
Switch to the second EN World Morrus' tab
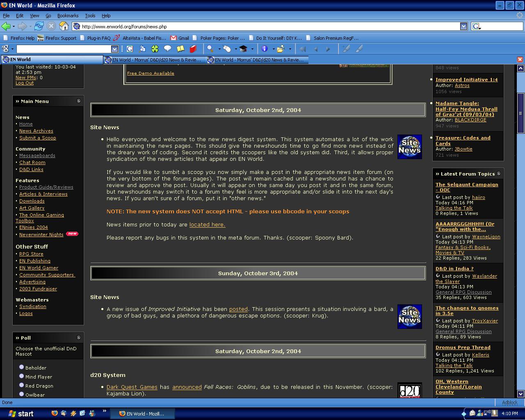click(x=154, y=60)
